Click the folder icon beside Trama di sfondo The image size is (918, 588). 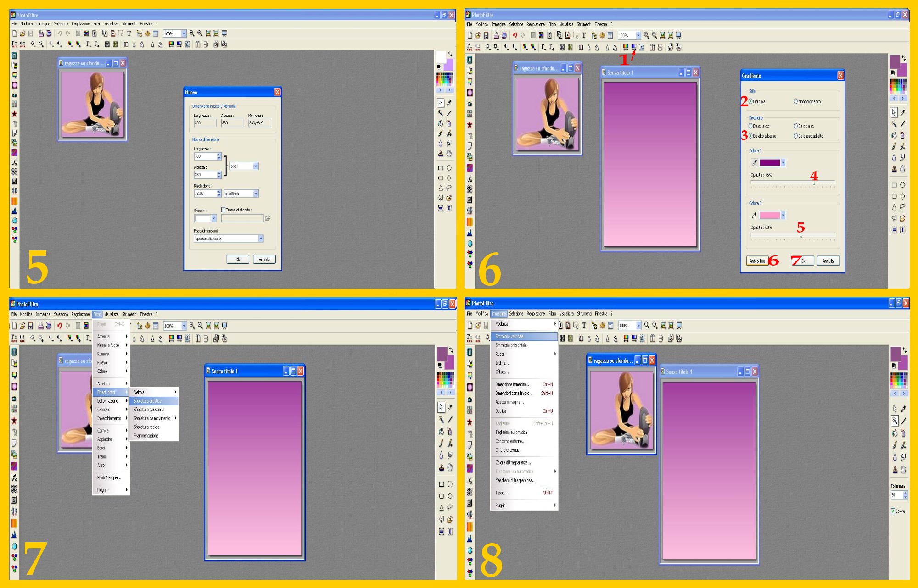pos(268,218)
